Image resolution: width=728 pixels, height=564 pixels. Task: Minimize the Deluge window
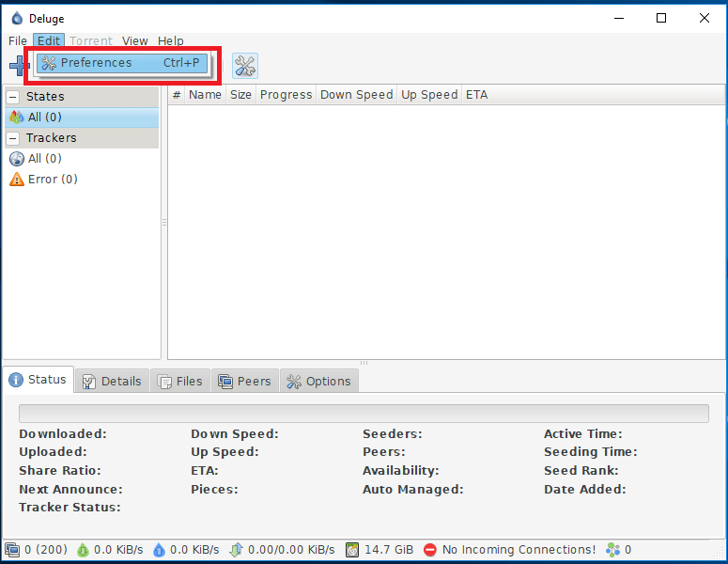(x=619, y=18)
